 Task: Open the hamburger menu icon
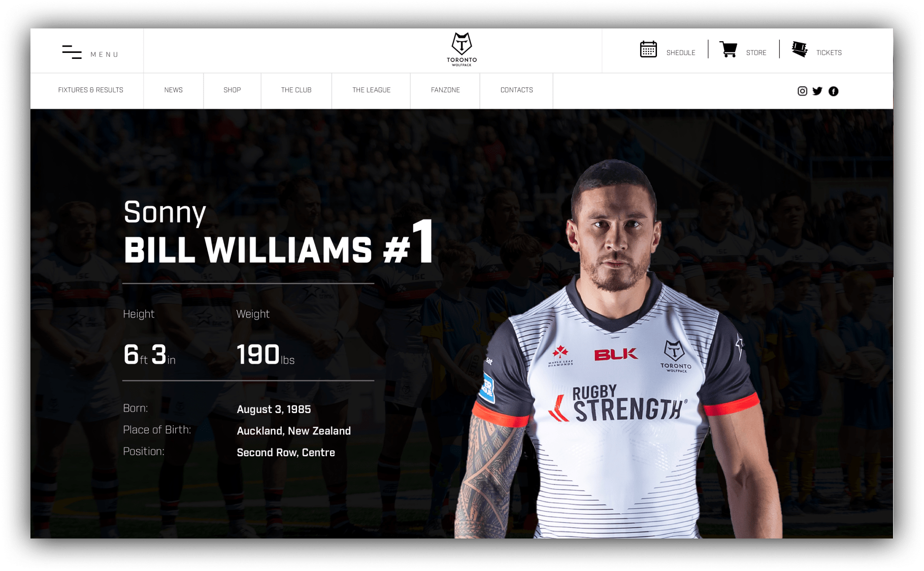click(x=72, y=52)
